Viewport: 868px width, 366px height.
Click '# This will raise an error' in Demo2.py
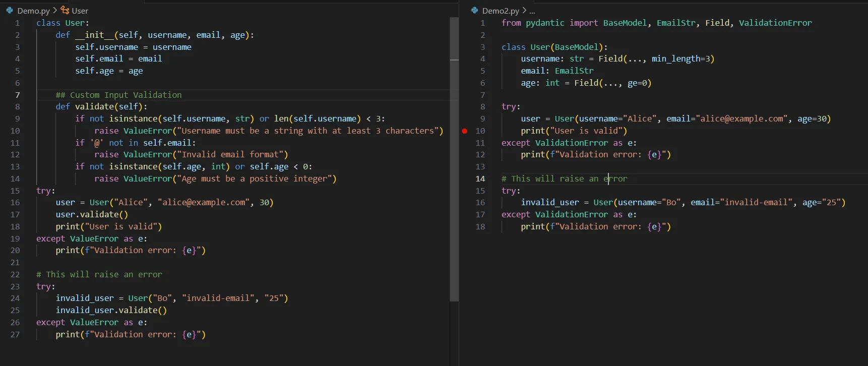pos(565,178)
